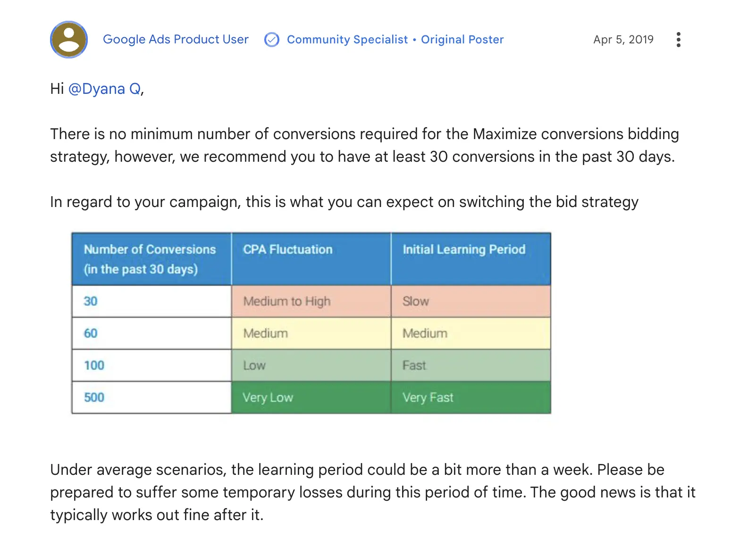This screenshot has width=756, height=546.
Task: Click the Google Ads Product User profile link
Action: point(176,40)
